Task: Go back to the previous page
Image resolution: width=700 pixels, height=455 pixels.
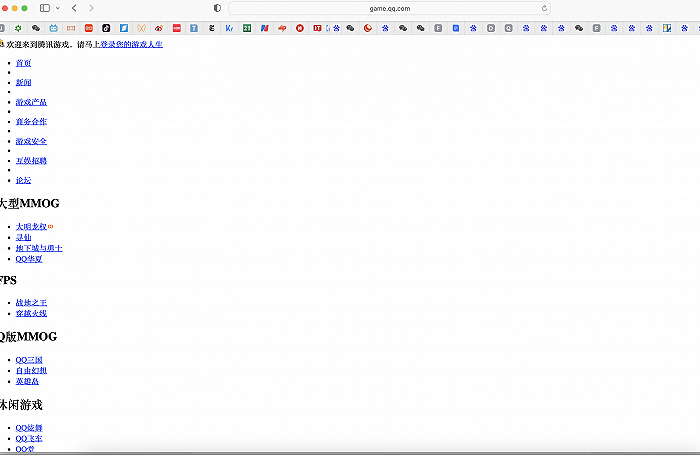Action: [74, 8]
